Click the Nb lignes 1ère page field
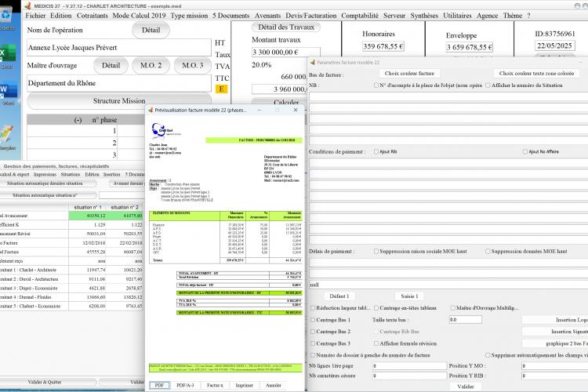 click(x=409, y=366)
